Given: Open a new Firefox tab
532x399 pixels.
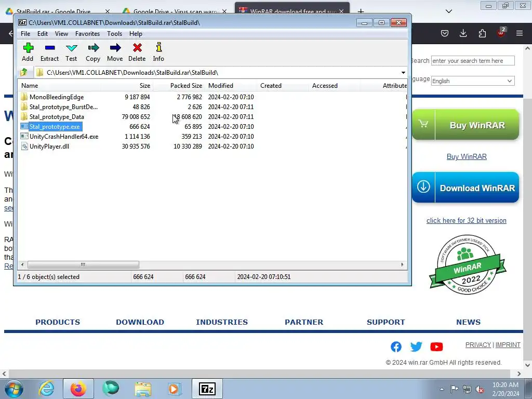Looking at the screenshot, I should pos(361,11).
